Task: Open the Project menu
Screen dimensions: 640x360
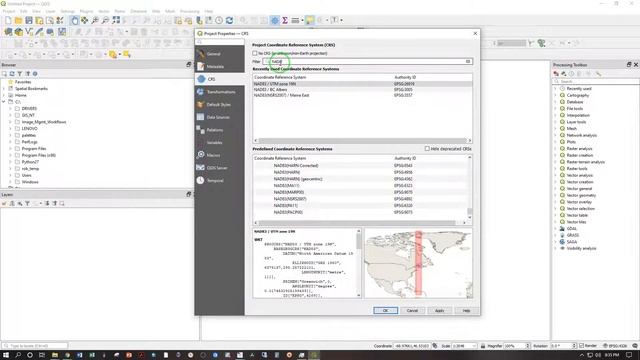Action: (9, 11)
